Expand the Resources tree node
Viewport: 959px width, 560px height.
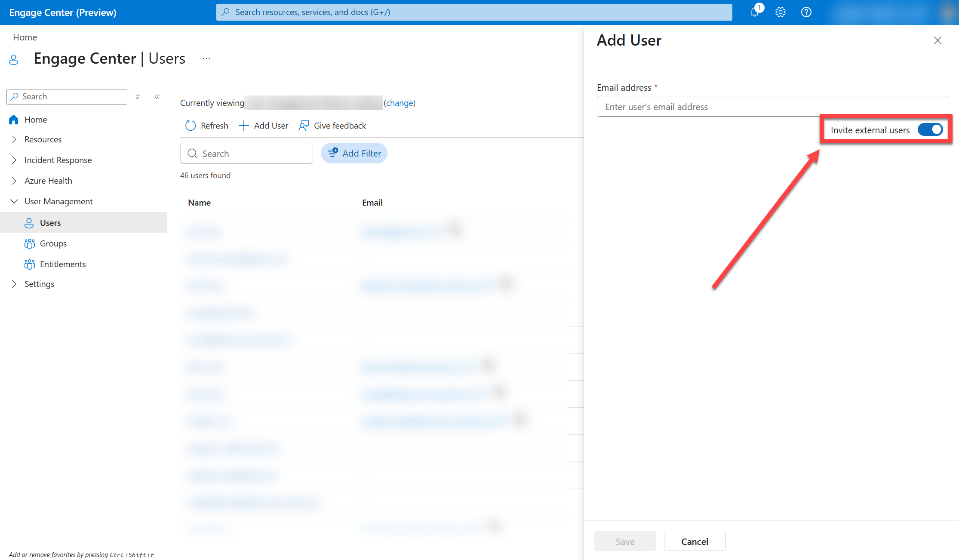click(x=14, y=139)
